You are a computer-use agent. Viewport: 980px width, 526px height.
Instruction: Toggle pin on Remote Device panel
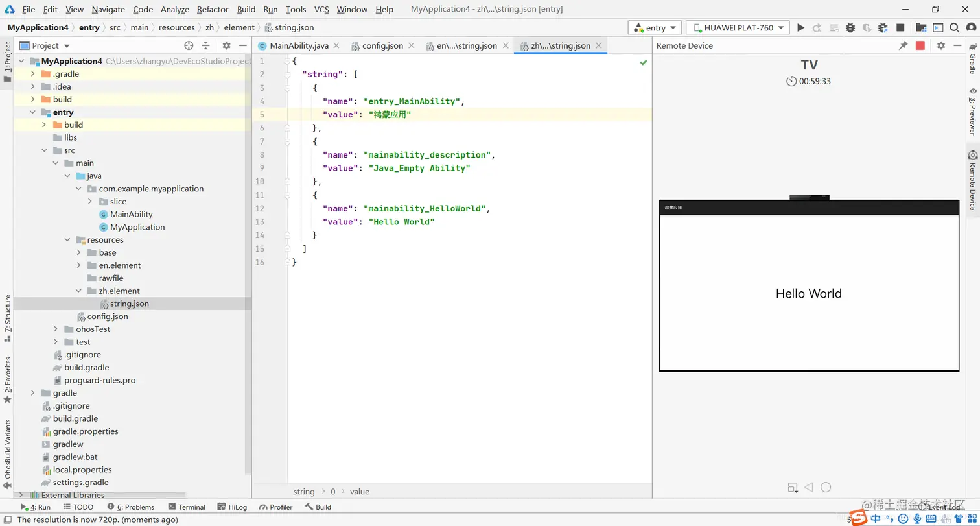tap(903, 45)
